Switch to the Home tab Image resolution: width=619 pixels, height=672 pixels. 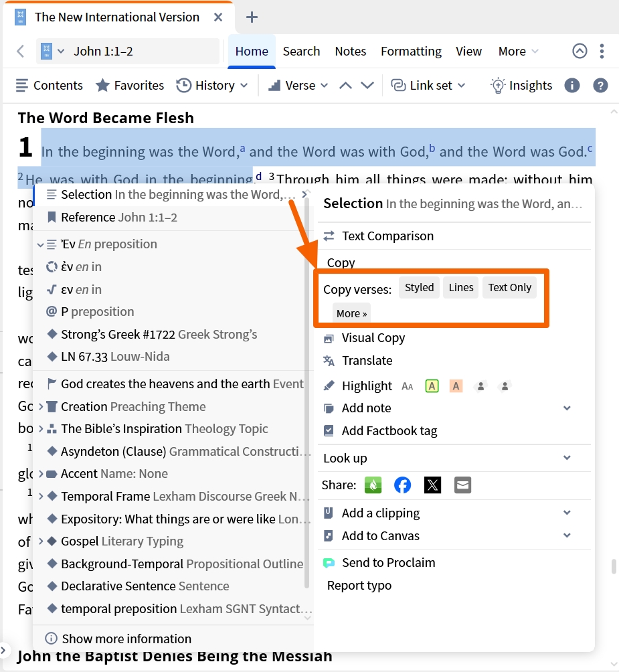[x=252, y=51]
